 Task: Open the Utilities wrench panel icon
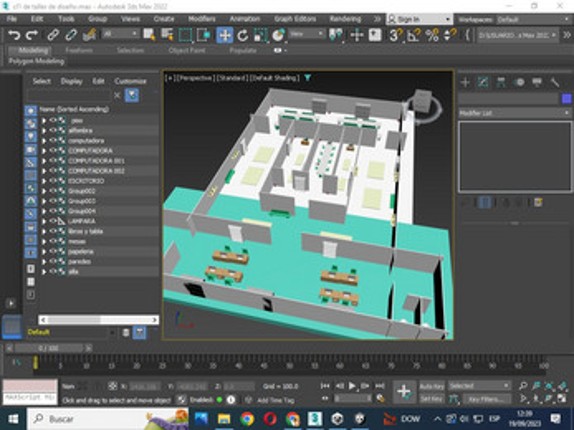(555, 82)
